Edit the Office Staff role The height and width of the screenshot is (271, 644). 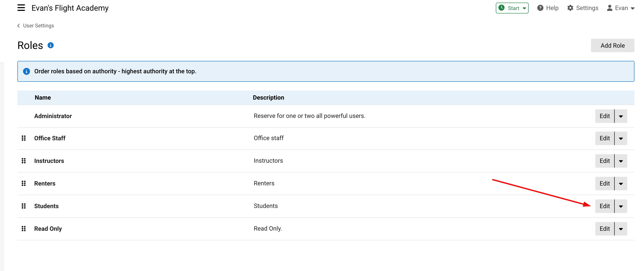[604, 138]
